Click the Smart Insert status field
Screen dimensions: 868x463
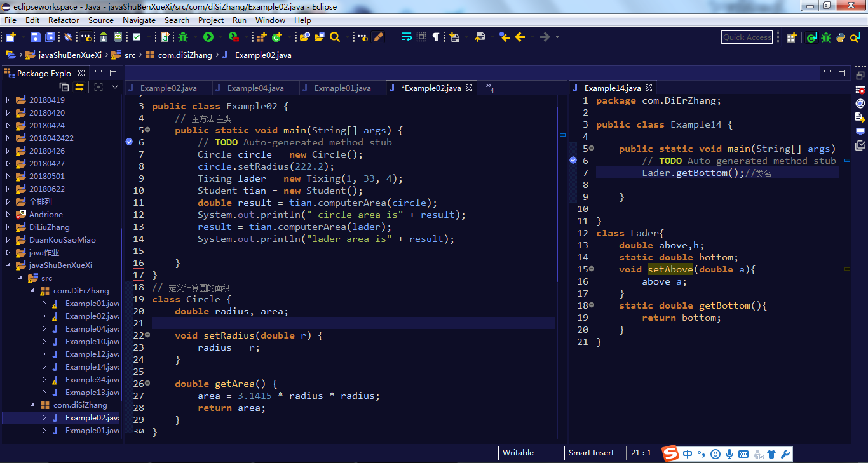click(x=592, y=453)
